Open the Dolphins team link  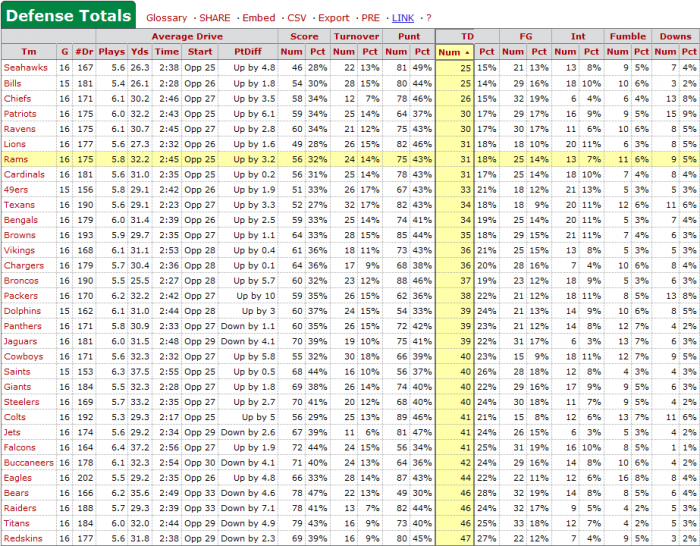coord(22,311)
